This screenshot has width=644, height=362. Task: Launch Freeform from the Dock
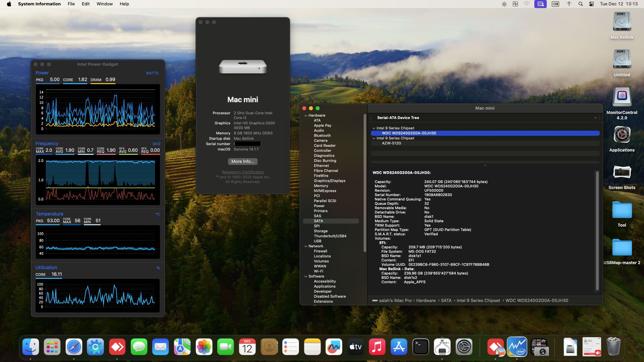(x=334, y=347)
